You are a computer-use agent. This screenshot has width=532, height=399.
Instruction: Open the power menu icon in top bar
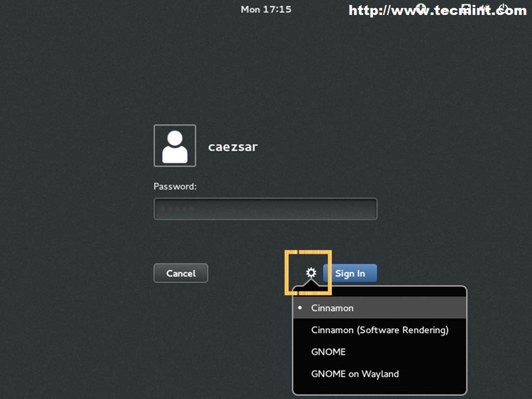point(504,9)
